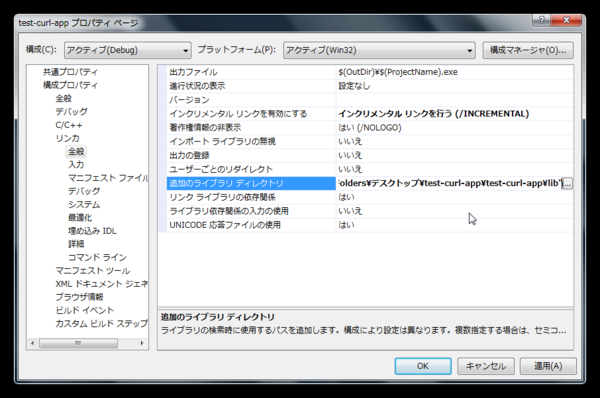The height and width of the screenshot is (398, 600).
Task: Select UNICODE 応答ファイルの使用 property
Action: [x=251, y=225]
